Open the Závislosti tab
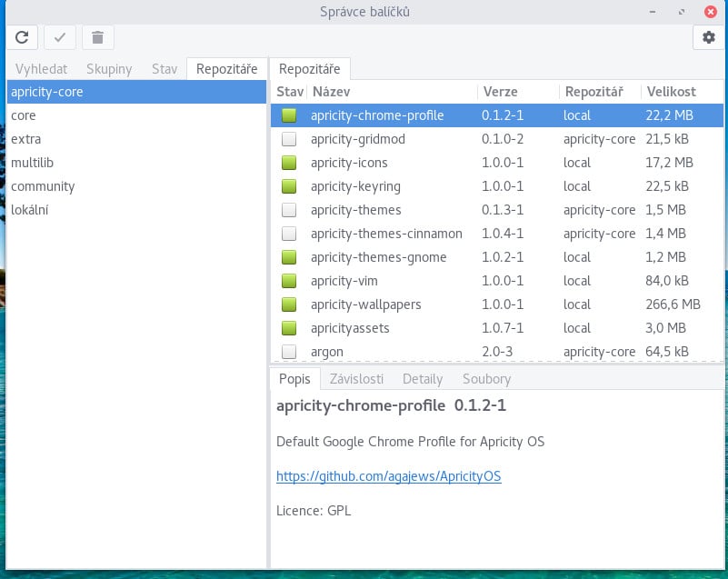728x579 pixels. click(356, 379)
